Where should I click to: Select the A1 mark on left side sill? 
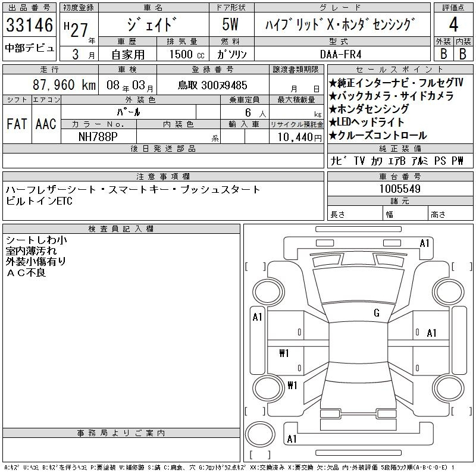pos(257,317)
